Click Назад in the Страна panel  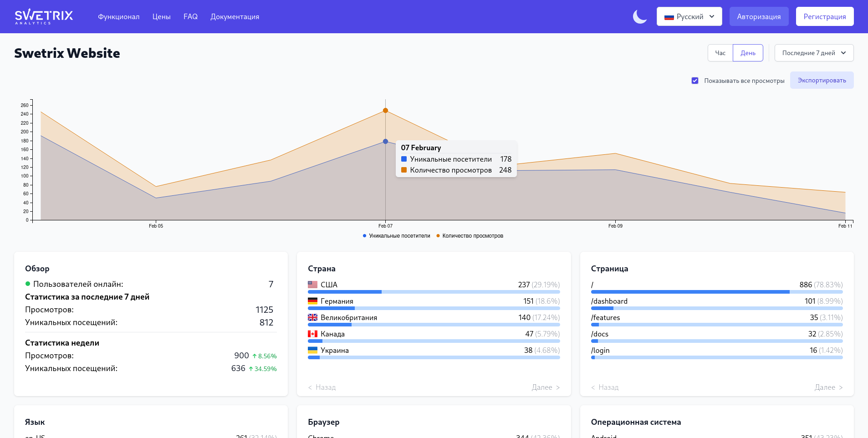(322, 387)
